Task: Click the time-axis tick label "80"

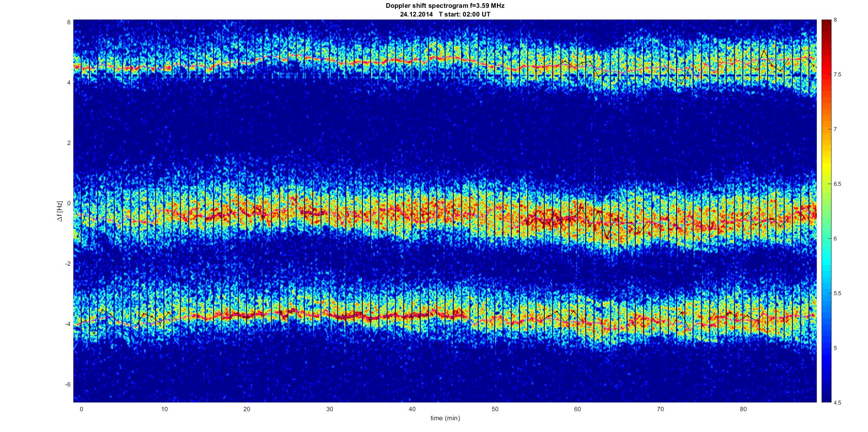Action: (743, 409)
